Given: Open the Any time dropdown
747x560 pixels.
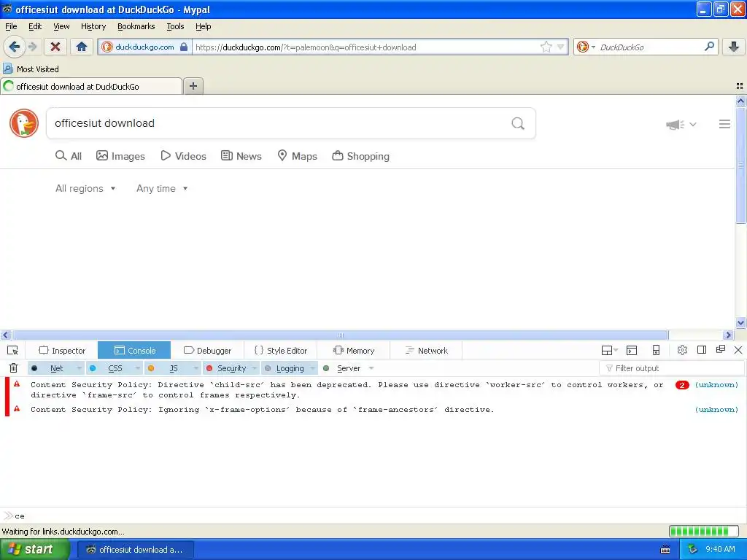Looking at the screenshot, I should (162, 189).
